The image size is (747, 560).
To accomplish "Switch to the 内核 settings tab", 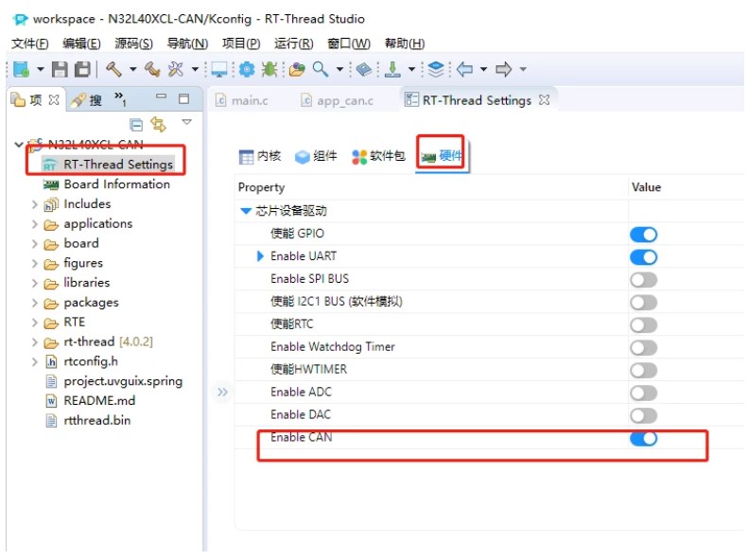I will (260, 156).
